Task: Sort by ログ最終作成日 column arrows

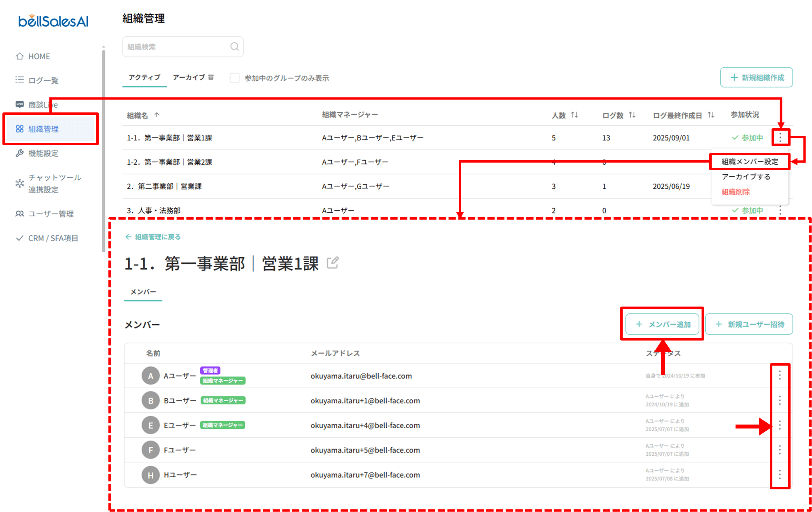Action: pos(711,115)
